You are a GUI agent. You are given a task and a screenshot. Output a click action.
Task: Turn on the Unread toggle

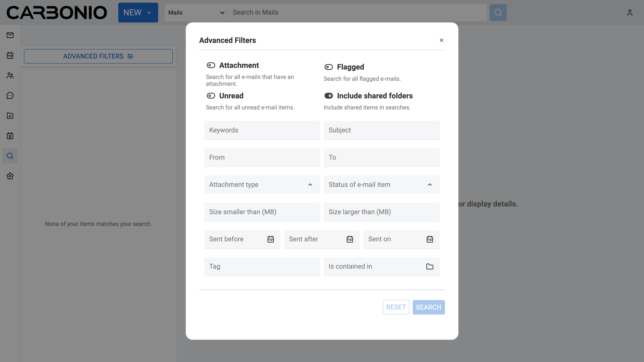(x=211, y=96)
